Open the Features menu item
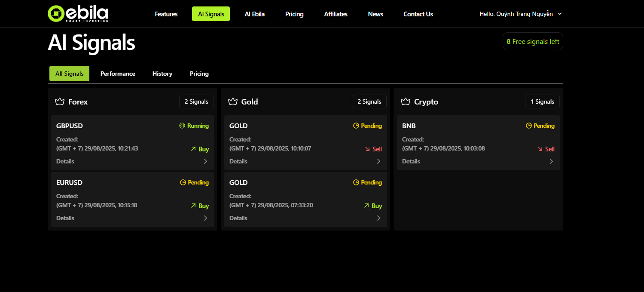The height and width of the screenshot is (292, 644). click(x=166, y=14)
